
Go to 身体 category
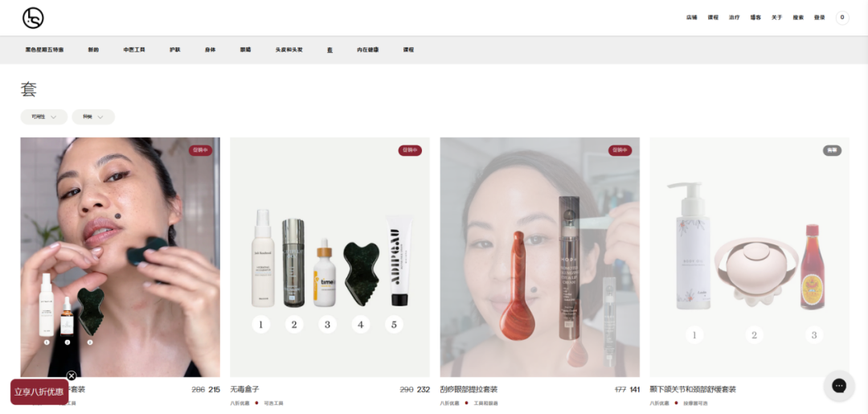[x=210, y=50]
